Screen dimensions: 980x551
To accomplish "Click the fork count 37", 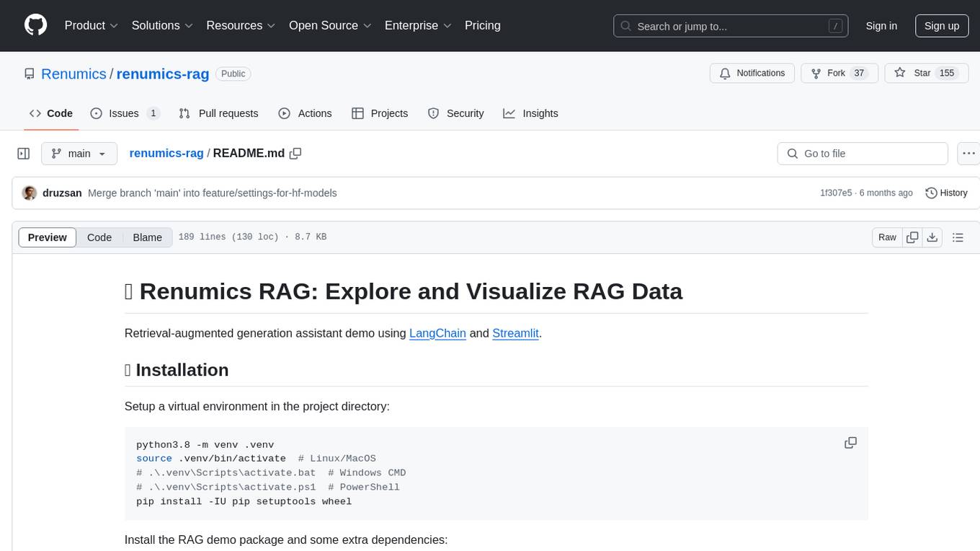I will [858, 74].
